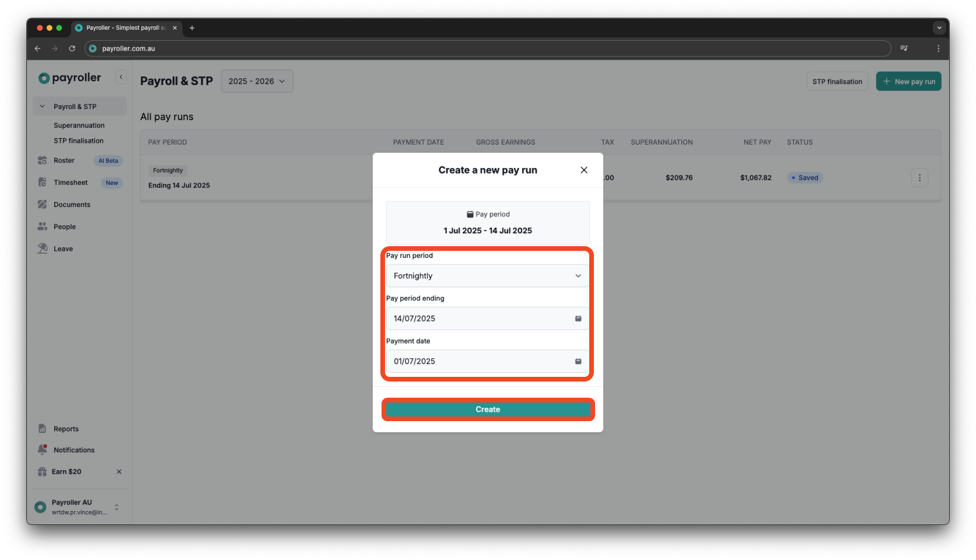Select the Reports sidebar icon
The width and height of the screenshot is (976, 560).
(x=43, y=428)
